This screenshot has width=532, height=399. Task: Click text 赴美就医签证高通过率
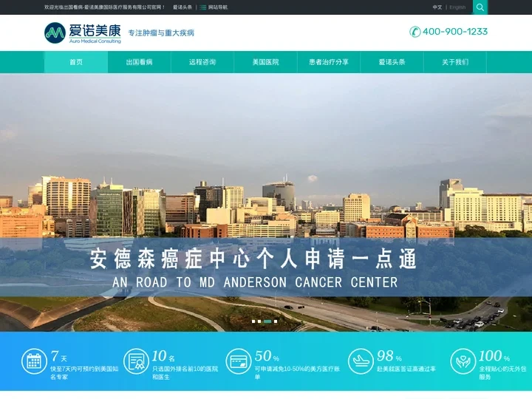[406, 369]
